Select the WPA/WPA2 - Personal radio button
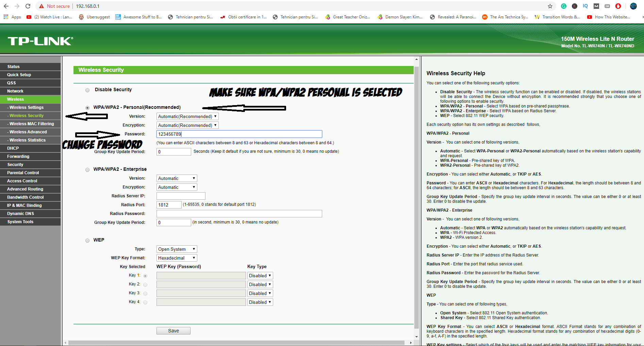This screenshot has width=644, height=346. click(87, 108)
